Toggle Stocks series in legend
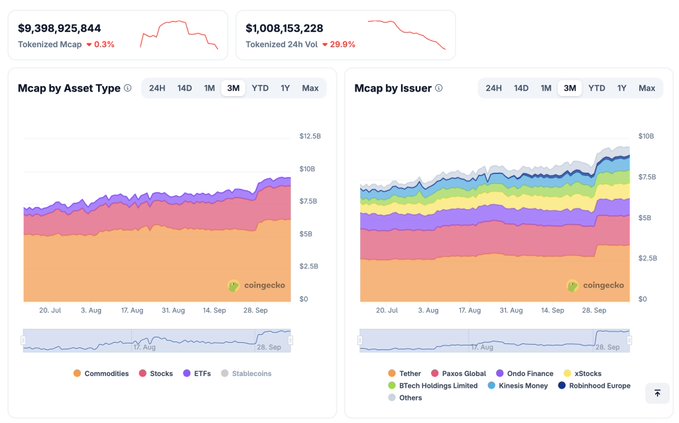 point(156,373)
